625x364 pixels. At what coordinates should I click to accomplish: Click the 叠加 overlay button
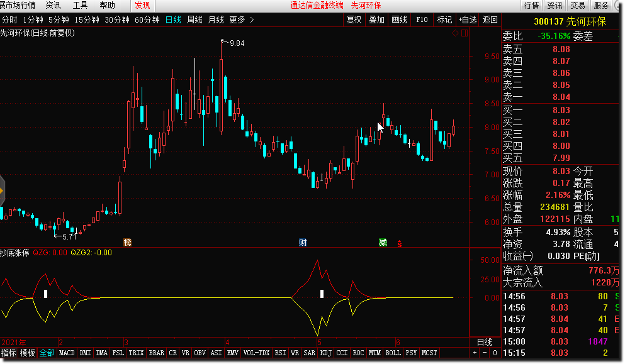click(376, 19)
